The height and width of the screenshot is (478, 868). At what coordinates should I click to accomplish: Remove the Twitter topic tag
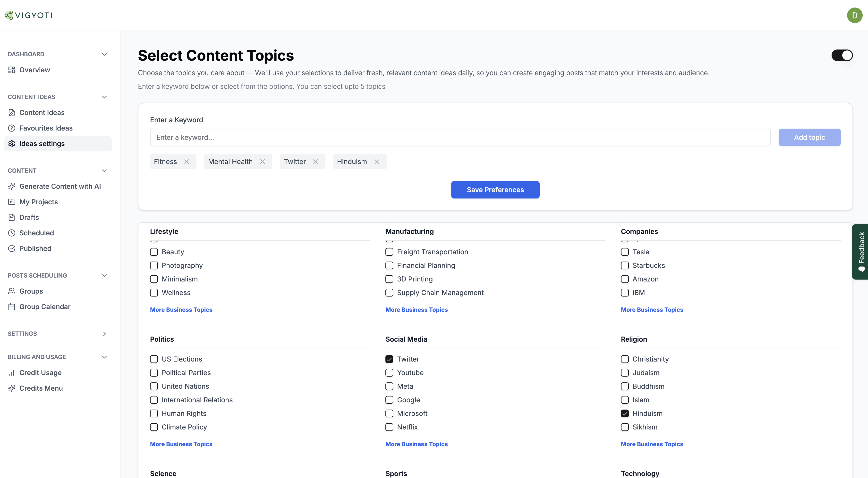coord(316,162)
